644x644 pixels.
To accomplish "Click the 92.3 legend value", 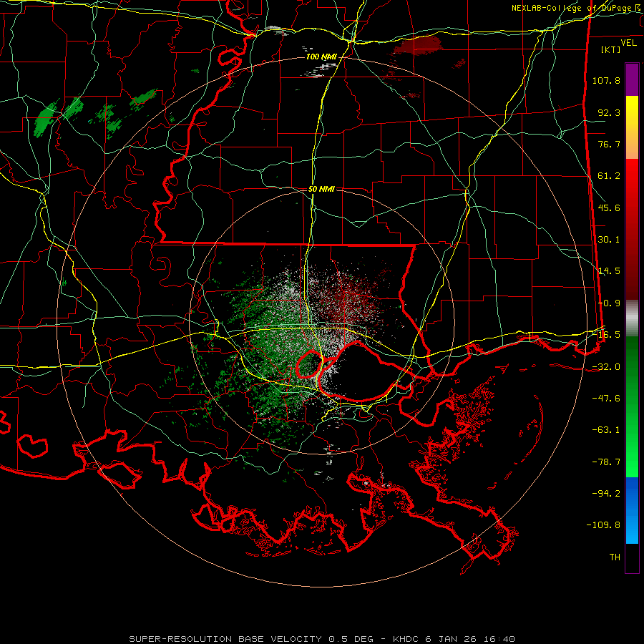I will [609, 112].
